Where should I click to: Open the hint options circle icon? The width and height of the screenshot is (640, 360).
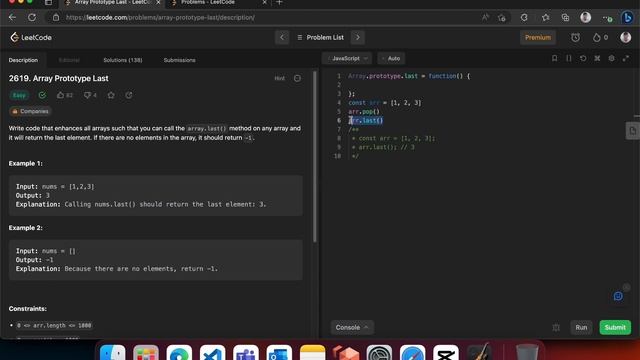pyautogui.click(x=297, y=78)
